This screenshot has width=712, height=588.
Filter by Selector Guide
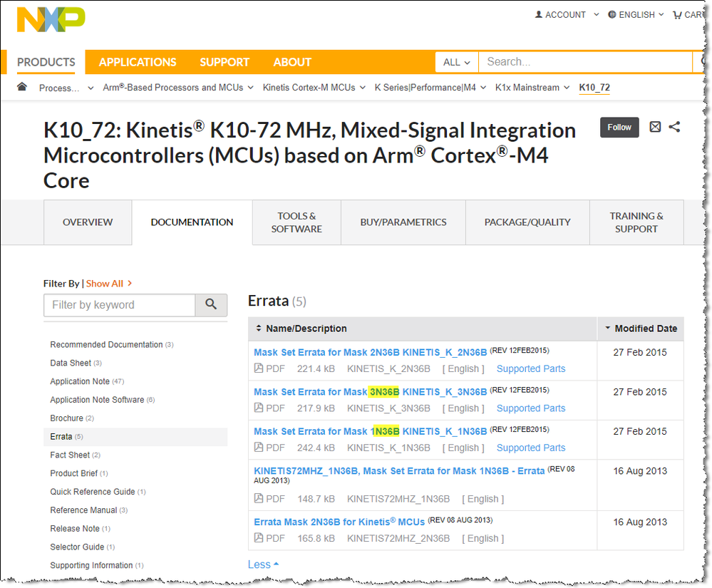[x=82, y=547]
